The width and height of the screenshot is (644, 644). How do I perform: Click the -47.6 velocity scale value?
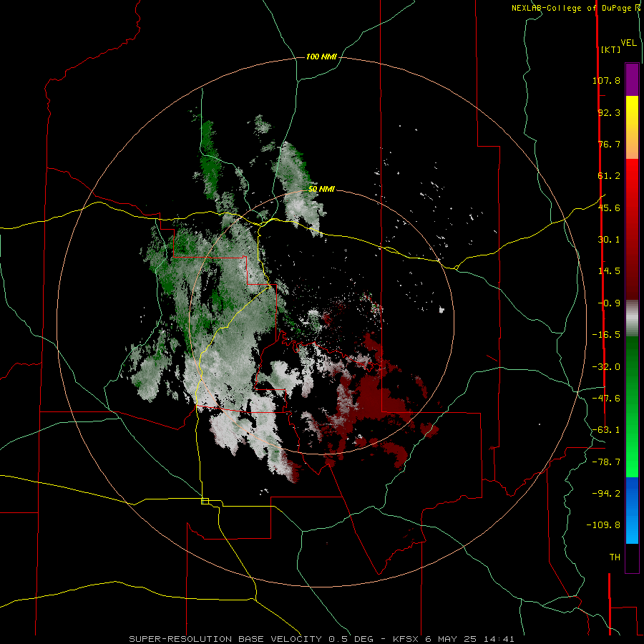pos(606,399)
